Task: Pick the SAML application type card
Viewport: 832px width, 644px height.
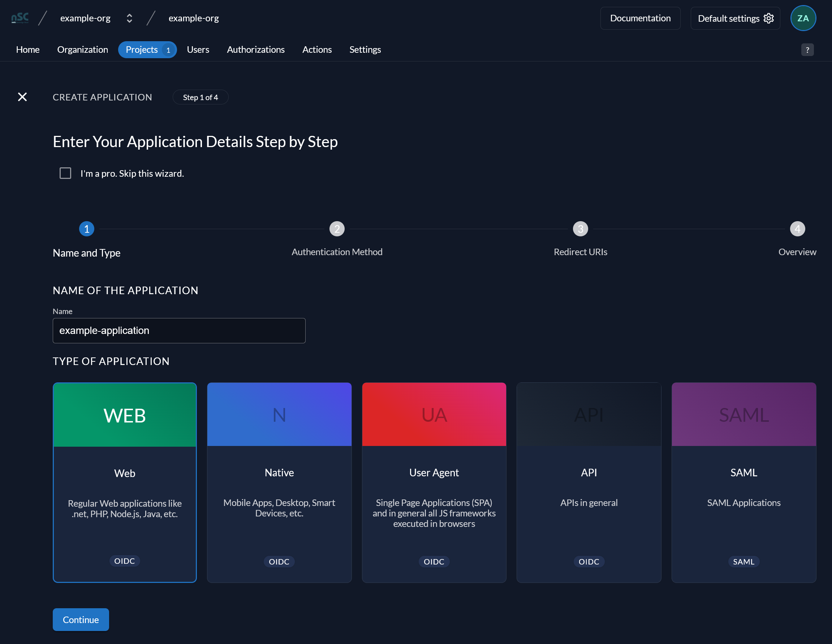Action: click(743, 482)
